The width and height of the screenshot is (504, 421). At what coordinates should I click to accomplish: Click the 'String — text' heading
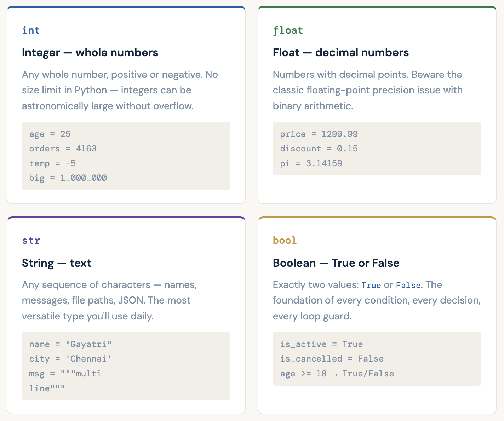pos(56,263)
